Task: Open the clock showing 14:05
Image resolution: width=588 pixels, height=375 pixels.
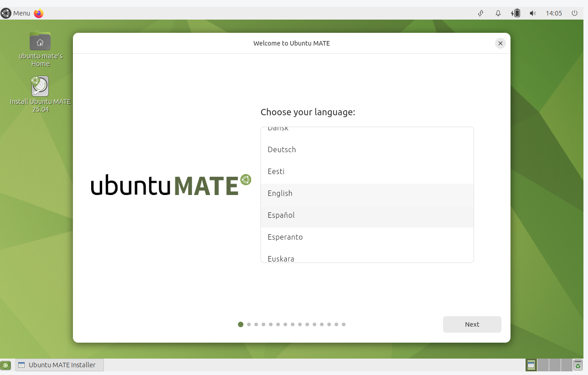Action: pos(554,13)
